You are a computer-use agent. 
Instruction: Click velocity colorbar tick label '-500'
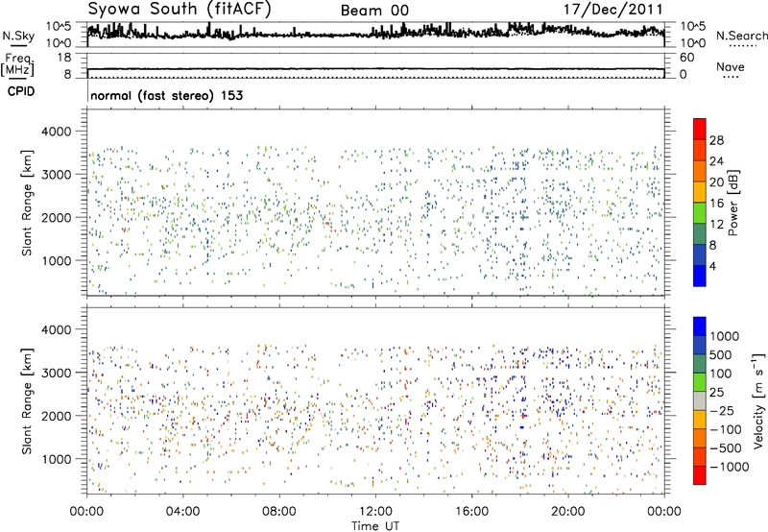click(726, 447)
